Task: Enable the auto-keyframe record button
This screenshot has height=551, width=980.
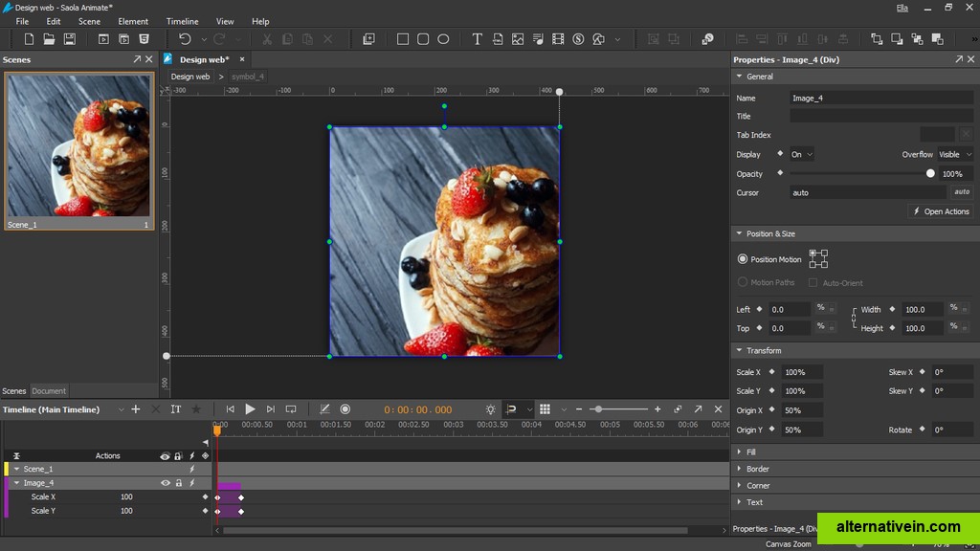Action: pyautogui.click(x=345, y=409)
